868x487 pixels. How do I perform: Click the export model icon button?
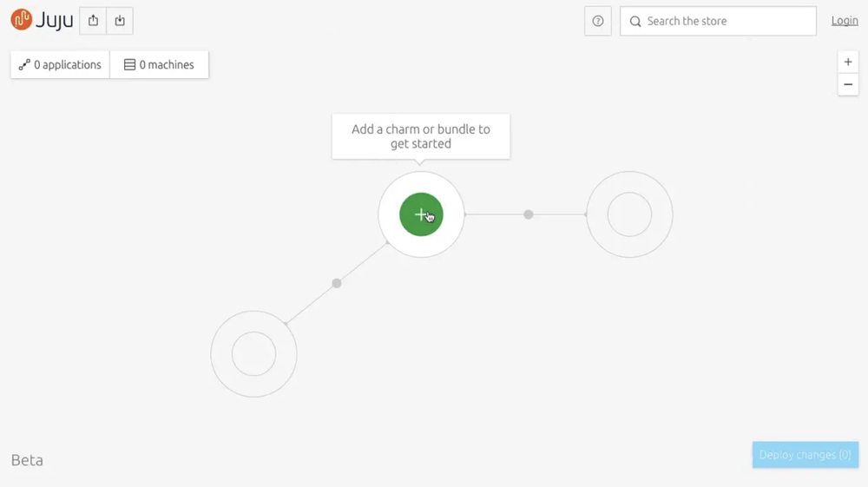93,21
